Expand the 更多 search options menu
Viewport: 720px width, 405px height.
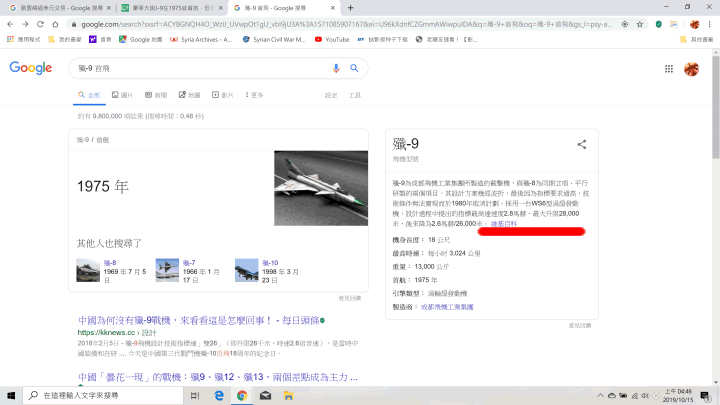254,95
